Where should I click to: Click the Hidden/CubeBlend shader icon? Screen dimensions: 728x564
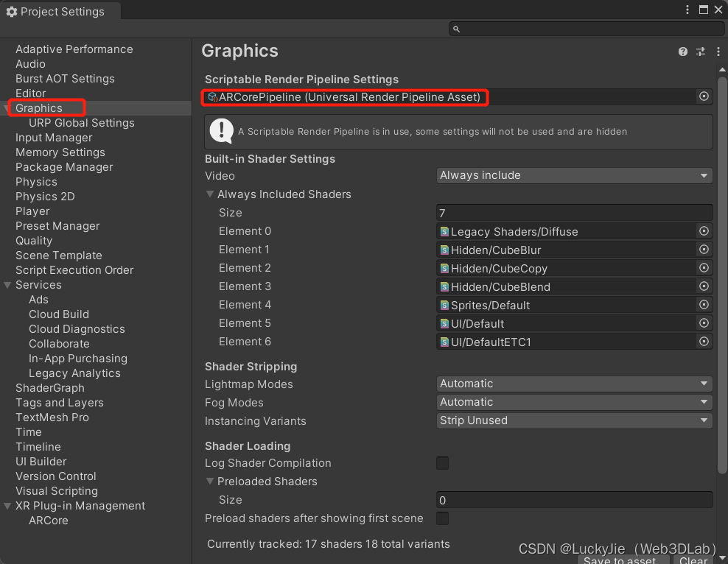(x=444, y=286)
